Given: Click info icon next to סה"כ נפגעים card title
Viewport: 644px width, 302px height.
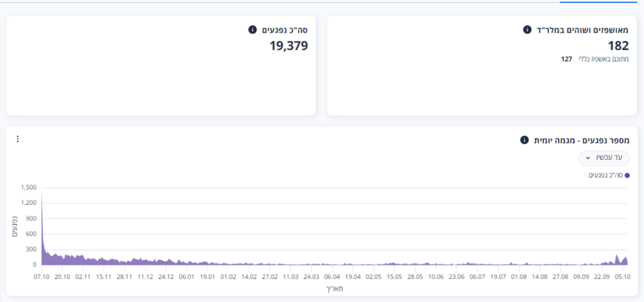Looking at the screenshot, I should pos(253,30).
